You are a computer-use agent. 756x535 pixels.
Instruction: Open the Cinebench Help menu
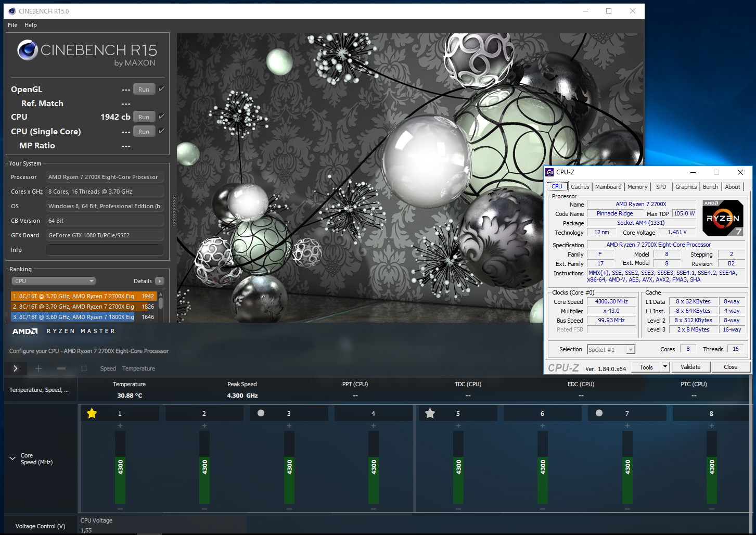(31, 25)
